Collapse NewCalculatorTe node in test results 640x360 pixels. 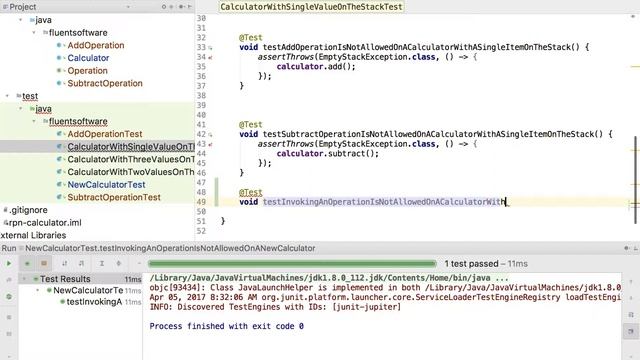click(x=38, y=291)
